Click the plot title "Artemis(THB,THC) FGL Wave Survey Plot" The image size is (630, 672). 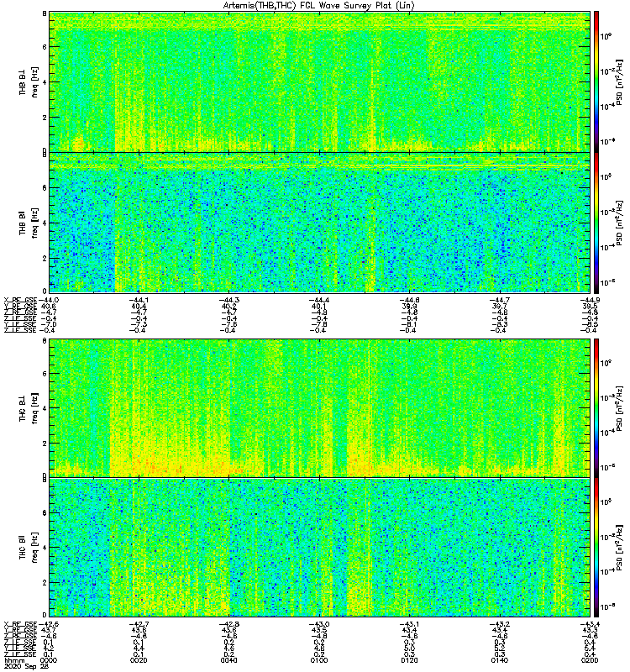coord(319,6)
